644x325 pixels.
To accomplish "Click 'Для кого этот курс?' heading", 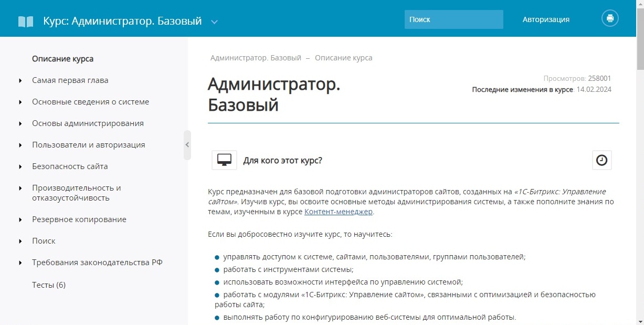I will tap(282, 160).
